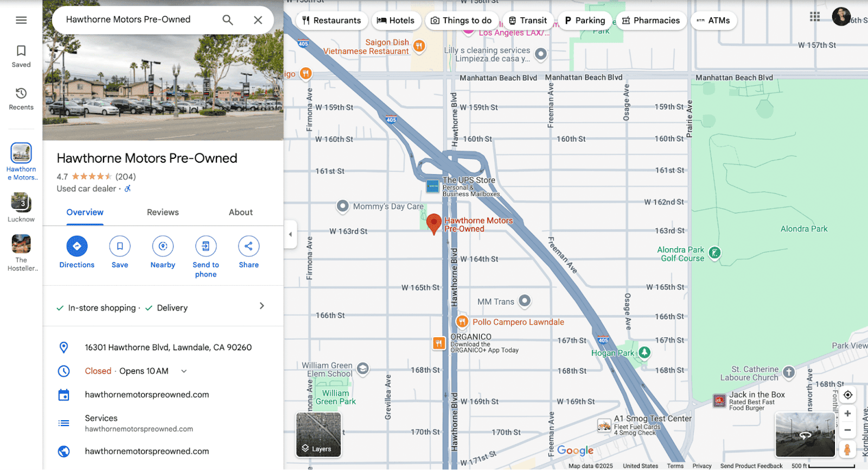Click St. Catherine Laboure Church marker

789,372
